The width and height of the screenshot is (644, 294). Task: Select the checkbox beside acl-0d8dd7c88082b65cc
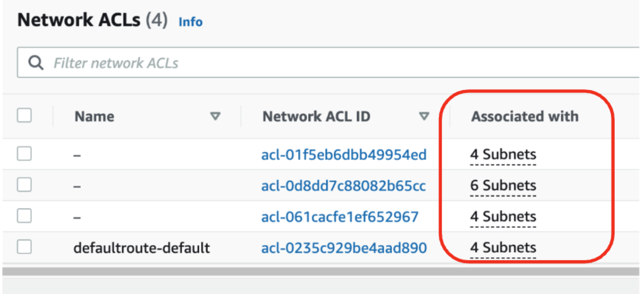pos(24,185)
